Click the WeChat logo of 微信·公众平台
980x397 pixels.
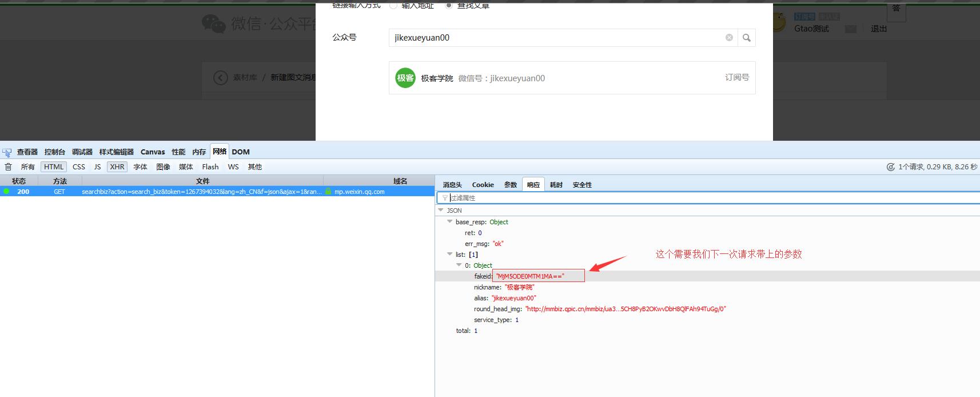coord(214,24)
